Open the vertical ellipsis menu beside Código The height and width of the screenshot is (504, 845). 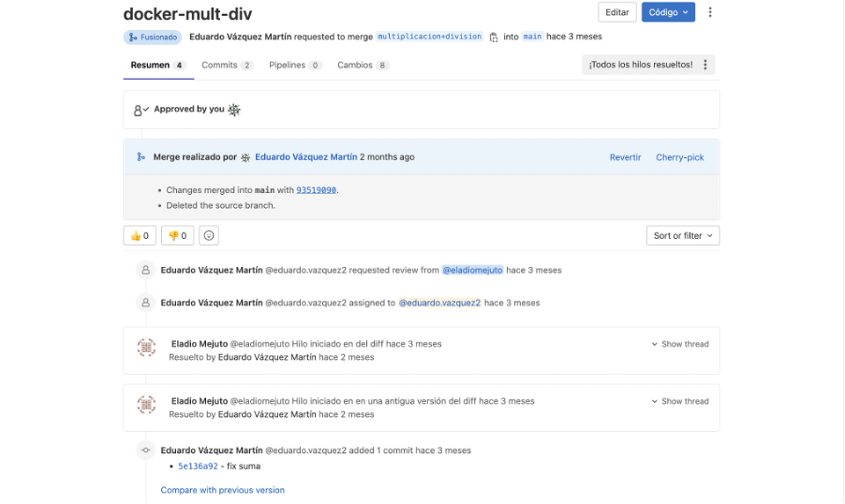(710, 12)
